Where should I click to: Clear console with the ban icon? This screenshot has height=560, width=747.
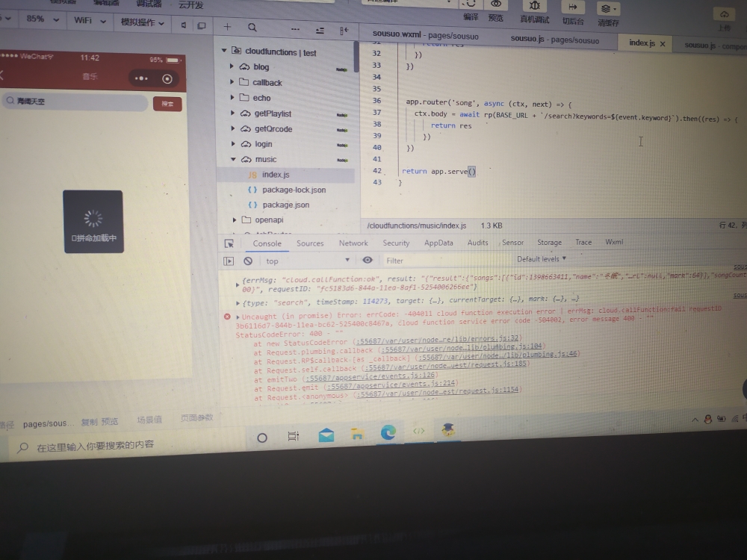[x=248, y=261]
